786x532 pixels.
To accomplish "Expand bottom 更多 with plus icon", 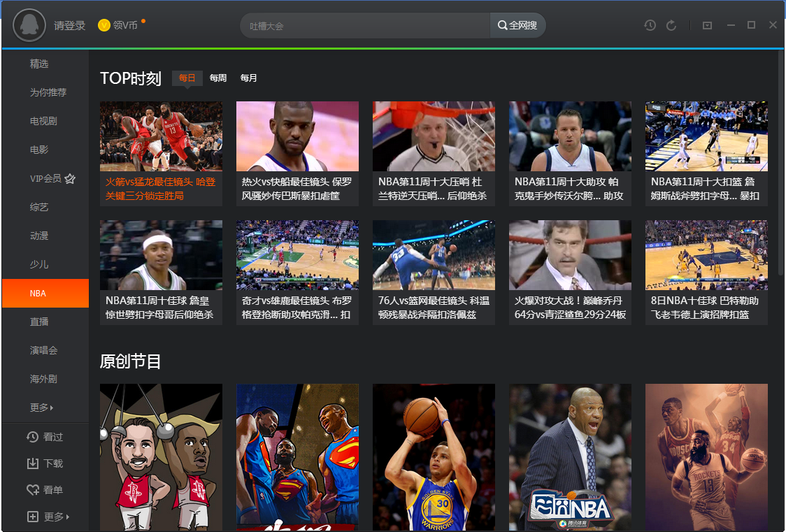I will 48,517.
